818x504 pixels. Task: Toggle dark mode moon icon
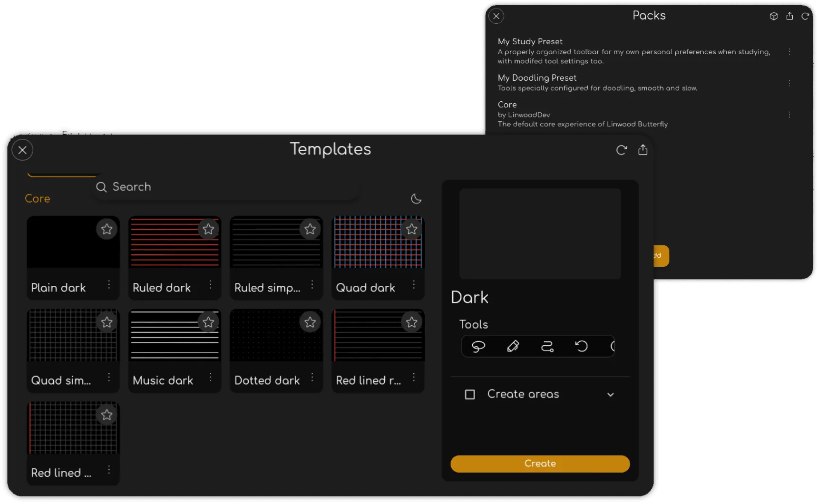(x=416, y=199)
